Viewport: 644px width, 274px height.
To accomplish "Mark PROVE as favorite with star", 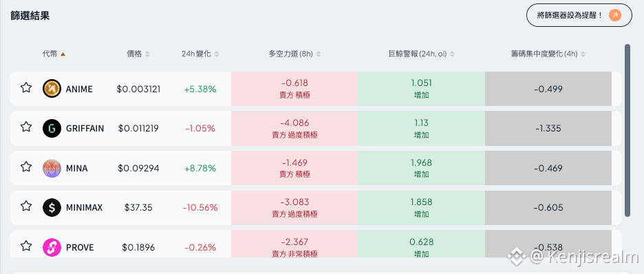I will 26,246.
